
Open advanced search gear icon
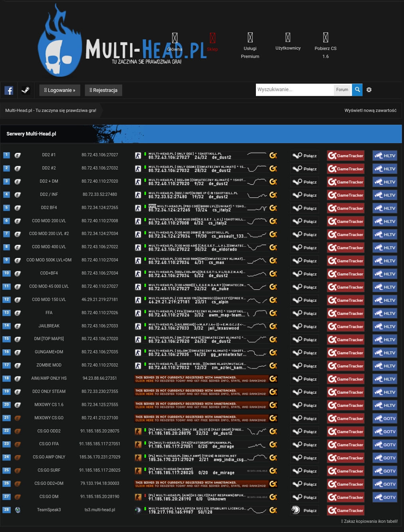369,90
